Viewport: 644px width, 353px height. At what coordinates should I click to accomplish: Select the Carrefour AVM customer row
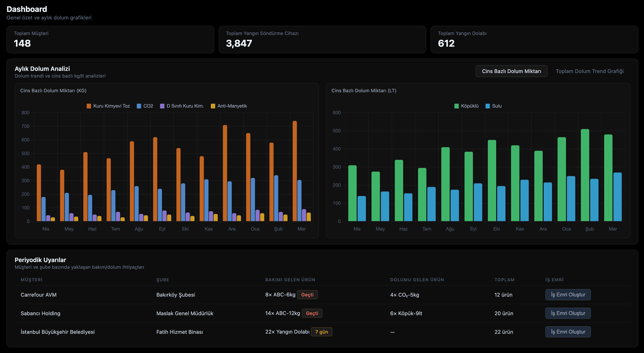[39, 295]
